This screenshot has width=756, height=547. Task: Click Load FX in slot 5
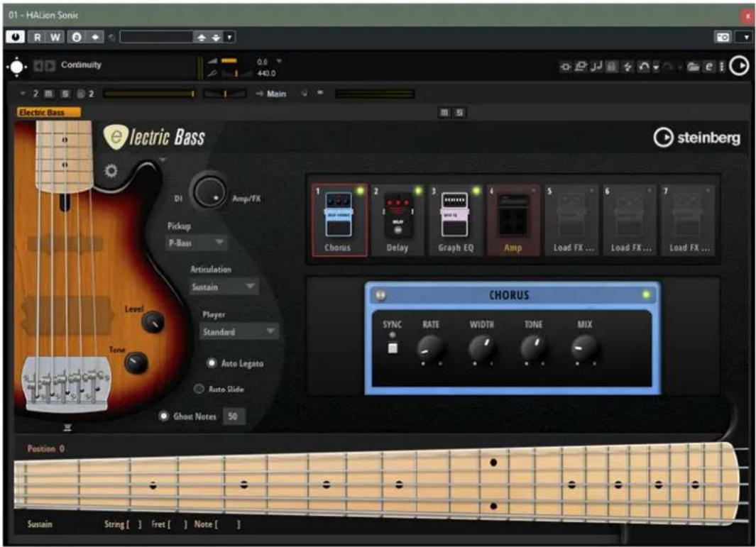(572, 220)
